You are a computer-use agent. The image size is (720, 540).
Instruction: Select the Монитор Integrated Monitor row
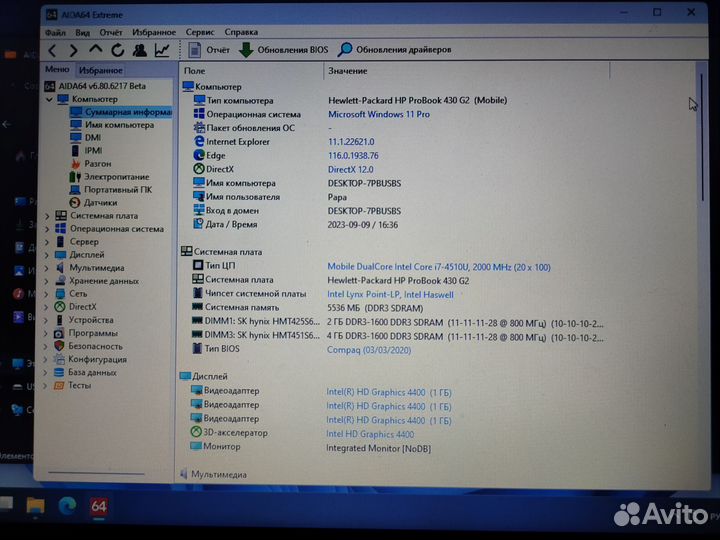tap(310, 448)
